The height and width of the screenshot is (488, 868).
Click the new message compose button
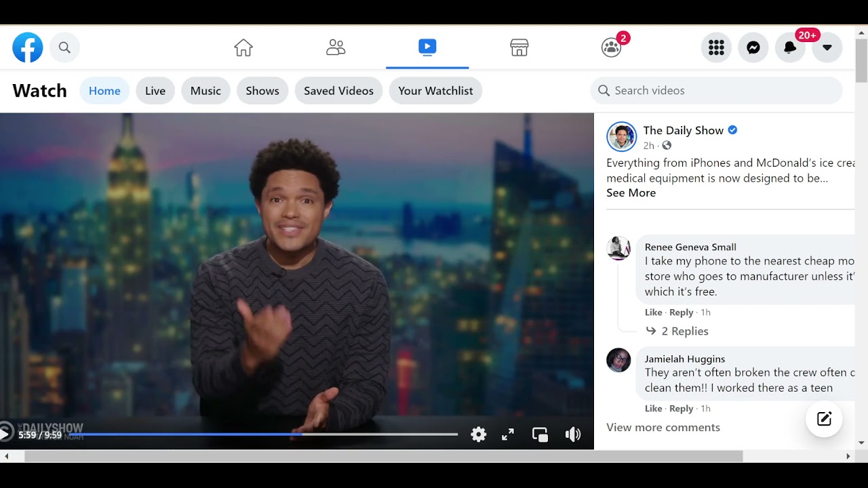click(x=824, y=419)
